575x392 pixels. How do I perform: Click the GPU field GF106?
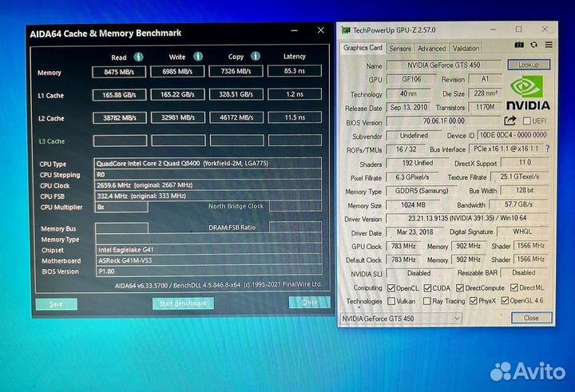coord(411,79)
